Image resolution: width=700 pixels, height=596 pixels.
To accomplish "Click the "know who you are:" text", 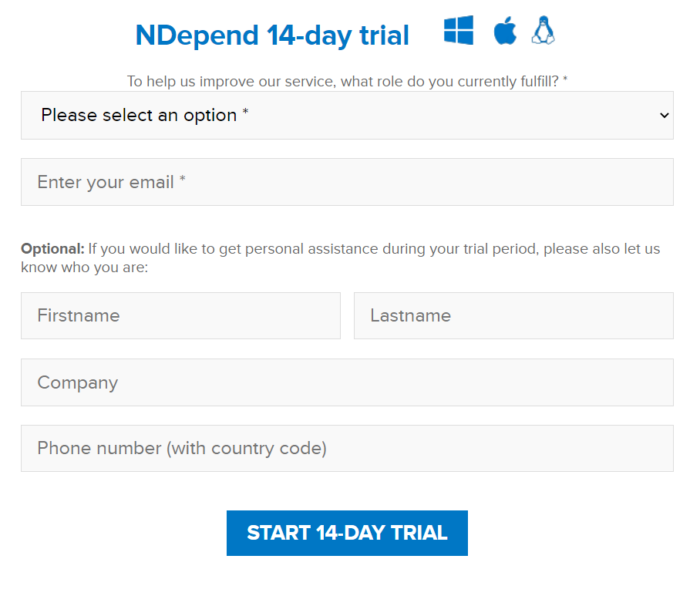I will pyautogui.click(x=84, y=268).
